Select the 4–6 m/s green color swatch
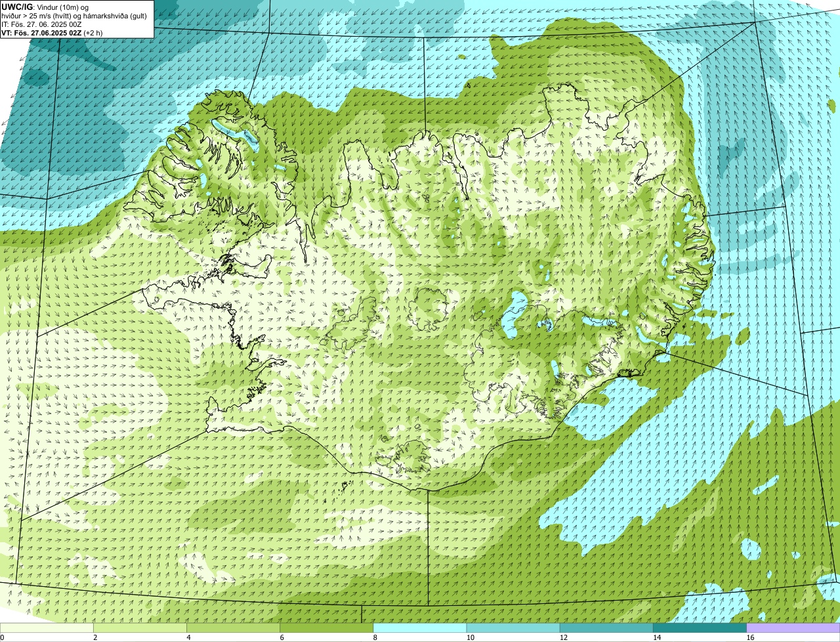The image size is (840, 642). pyautogui.click(x=234, y=628)
